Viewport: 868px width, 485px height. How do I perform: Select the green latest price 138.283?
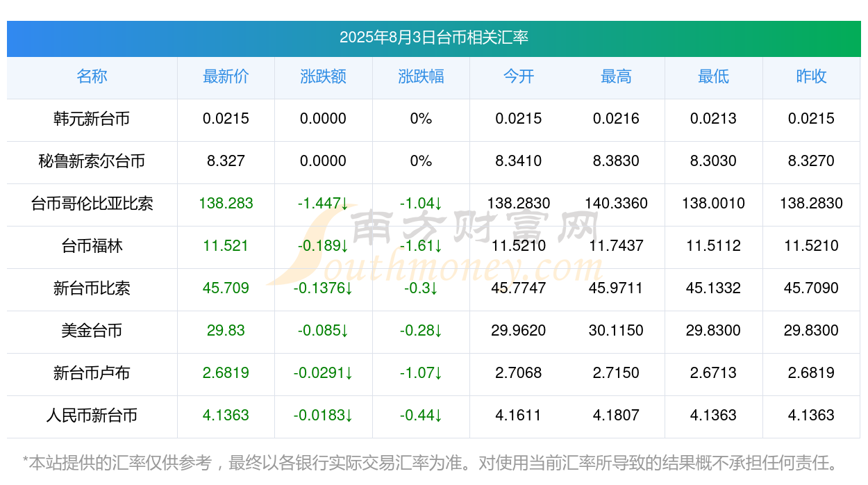click(x=226, y=204)
